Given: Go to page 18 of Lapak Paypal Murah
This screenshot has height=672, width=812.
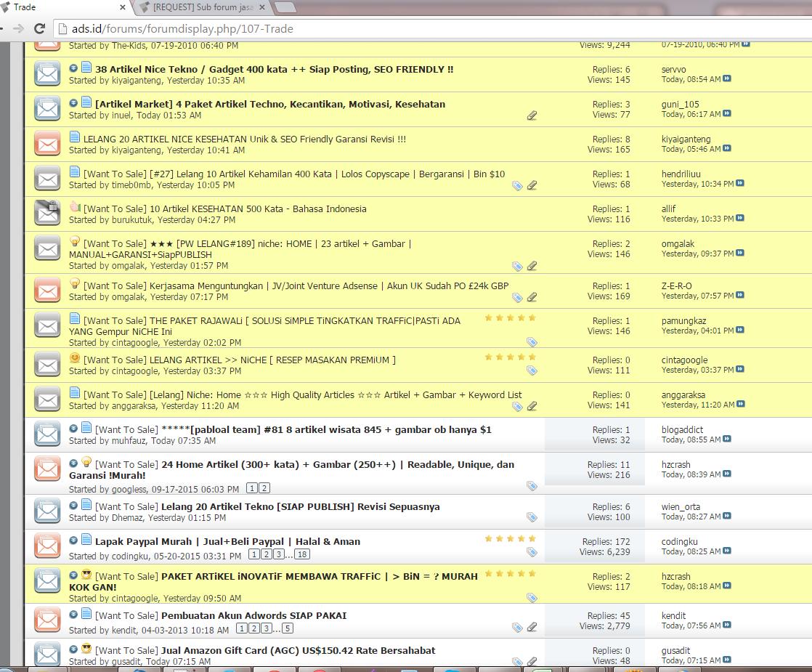Looking at the screenshot, I should [x=302, y=554].
